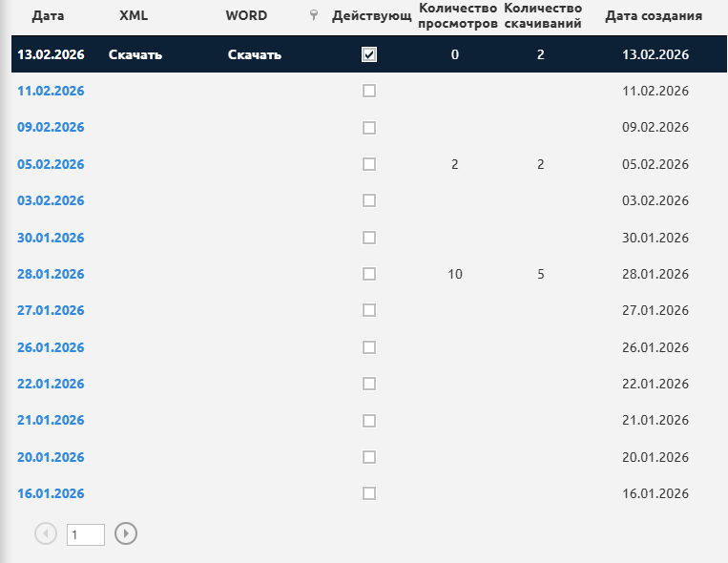Check the Действующ checkbox for 22.01.2026
Image resolution: width=728 pixels, height=563 pixels.
coord(369,384)
